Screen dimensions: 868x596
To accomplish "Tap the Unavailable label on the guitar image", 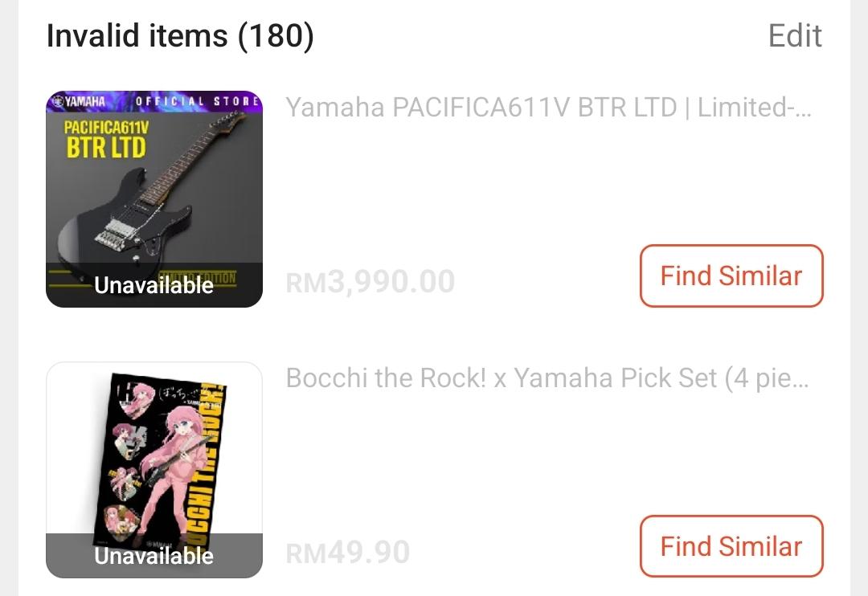I will pos(154,285).
